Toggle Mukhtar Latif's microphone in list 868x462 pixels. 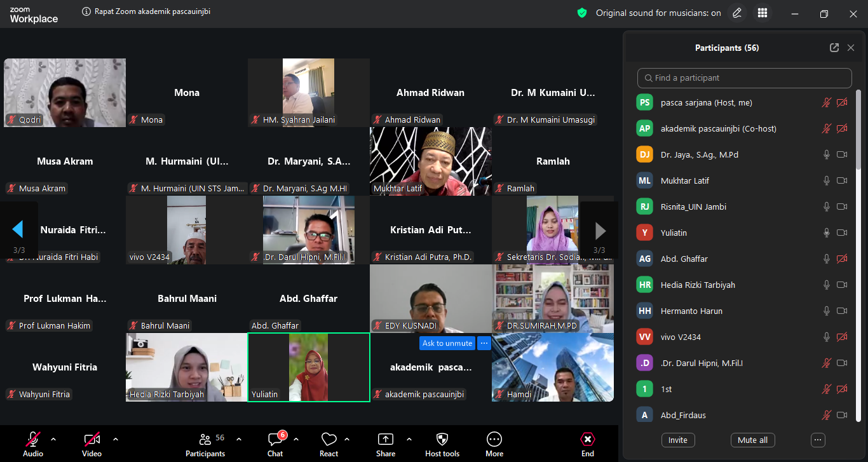pyautogui.click(x=827, y=180)
